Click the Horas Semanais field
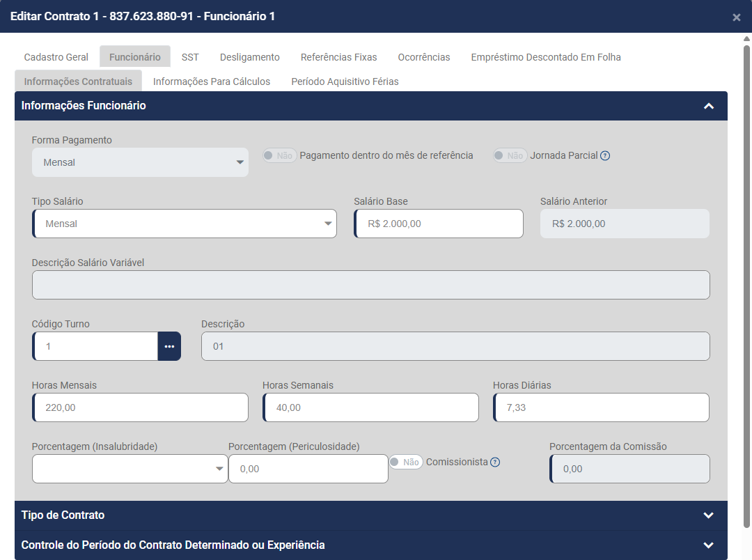The height and width of the screenshot is (560, 752). pyautogui.click(x=370, y=407)
